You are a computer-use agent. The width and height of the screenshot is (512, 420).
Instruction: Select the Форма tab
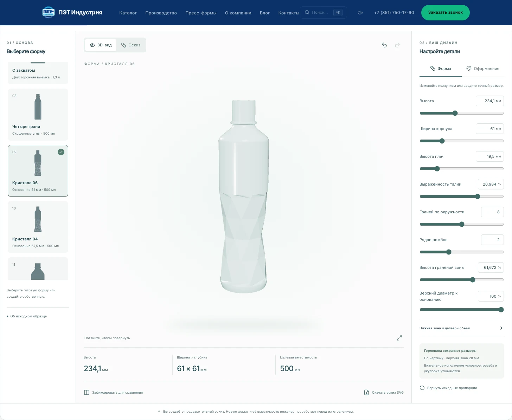pyautogui.click(x=441, y=69)
